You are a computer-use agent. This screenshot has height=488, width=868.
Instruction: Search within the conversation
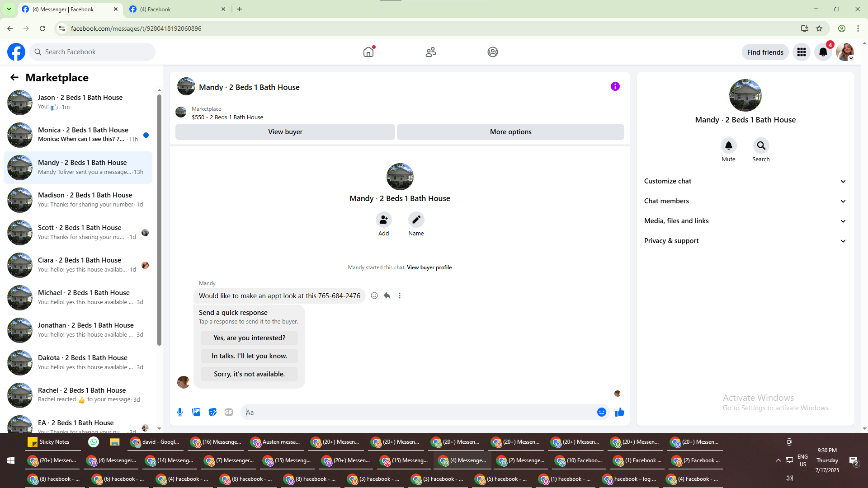[761, 146]
